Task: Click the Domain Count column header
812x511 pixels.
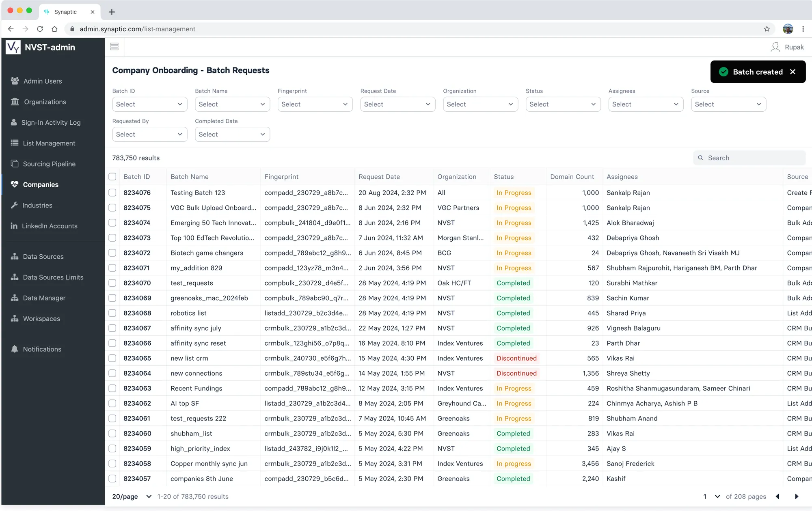Action: 572,177
